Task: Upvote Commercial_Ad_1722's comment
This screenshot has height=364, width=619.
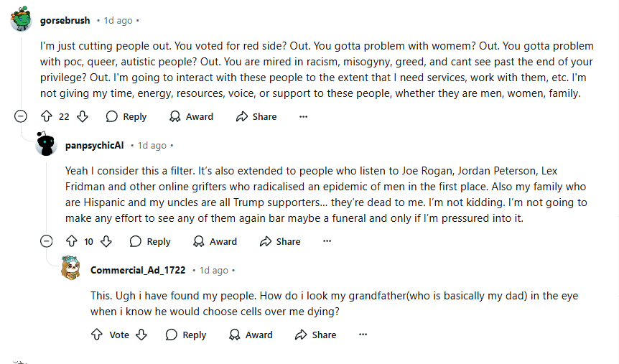Action: click(97, 335)
